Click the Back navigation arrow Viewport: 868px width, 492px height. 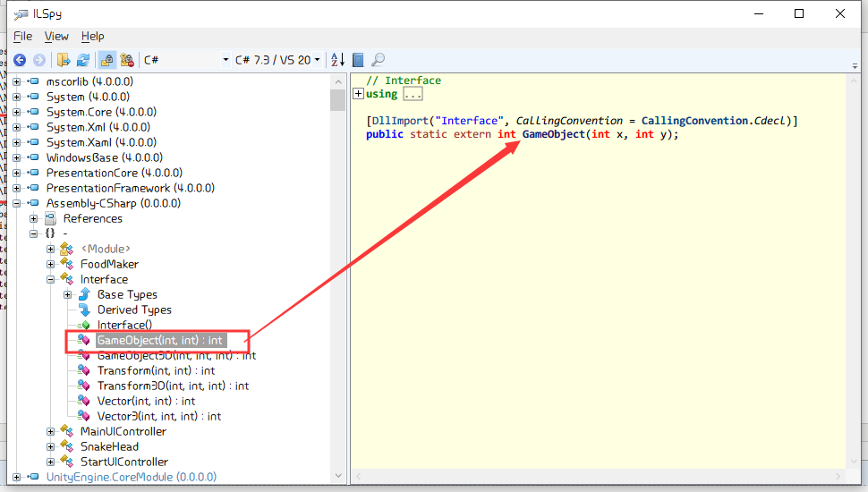point(20,60)
